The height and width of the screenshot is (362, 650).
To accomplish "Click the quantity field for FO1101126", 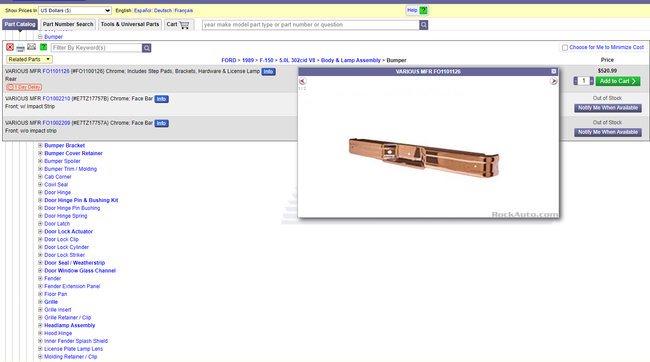I will pos(584,81).
